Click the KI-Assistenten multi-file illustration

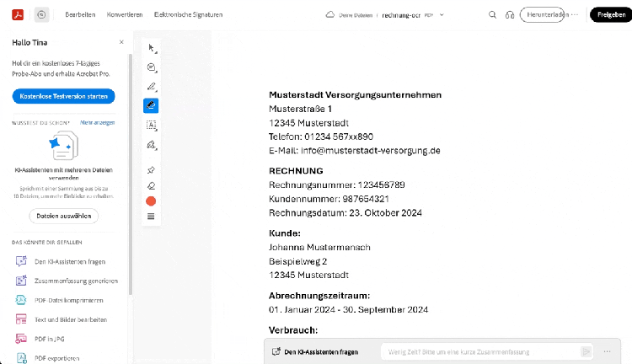pyautogui.click(x=64, y=146)
